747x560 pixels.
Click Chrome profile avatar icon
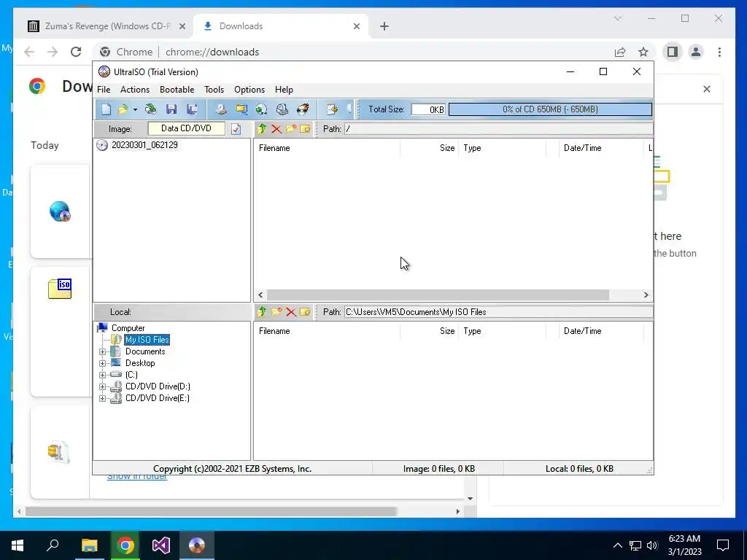(696, 52)
